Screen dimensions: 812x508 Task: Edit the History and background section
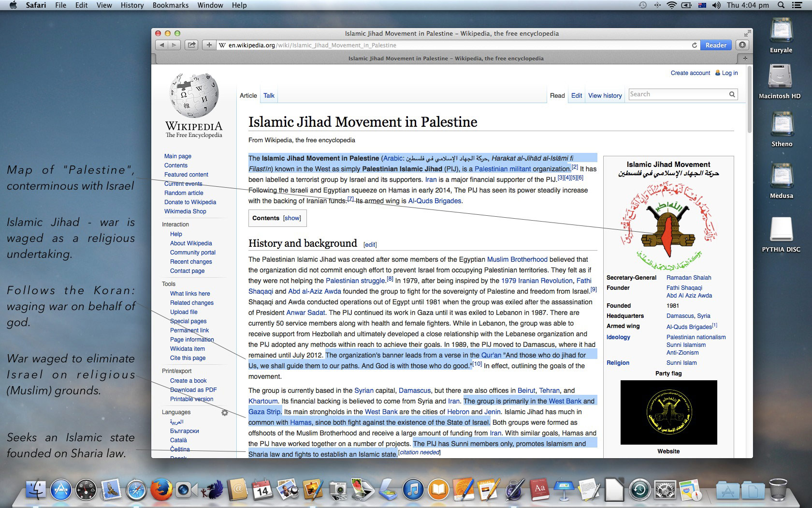coord(370,245)
